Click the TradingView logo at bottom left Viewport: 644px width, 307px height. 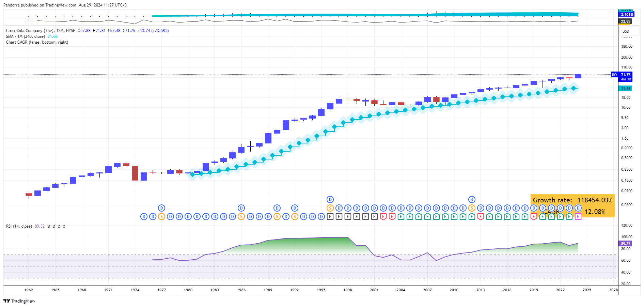click(19, 301)
